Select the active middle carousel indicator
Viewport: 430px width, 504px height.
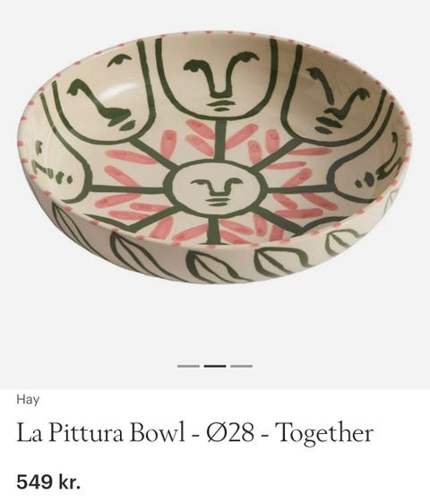click(x=215, y=366)
